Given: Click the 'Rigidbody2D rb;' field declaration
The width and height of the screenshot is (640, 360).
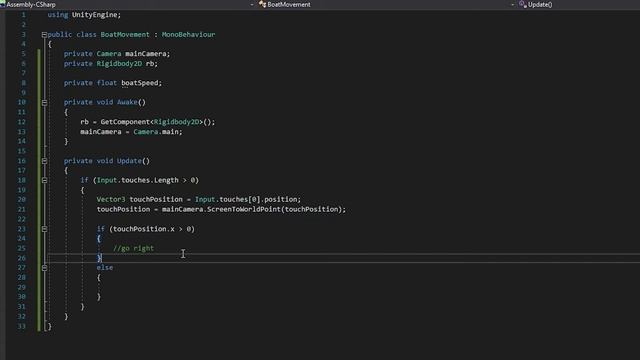Looking at the screenshot, I should coord(127,64).
